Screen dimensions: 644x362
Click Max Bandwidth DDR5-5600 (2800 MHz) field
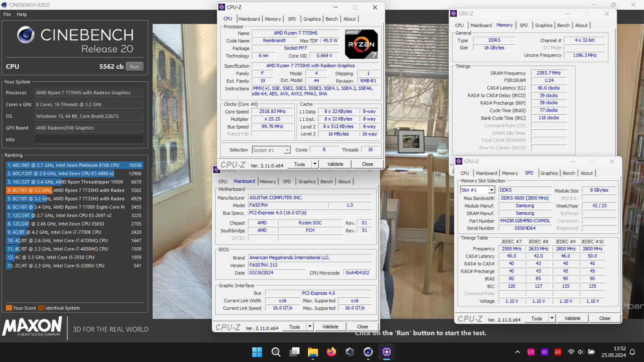[x=525, y=198]
